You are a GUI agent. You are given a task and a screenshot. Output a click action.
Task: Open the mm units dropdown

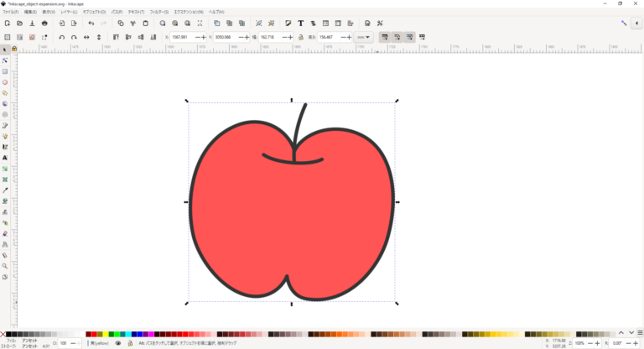coord(363,38)
